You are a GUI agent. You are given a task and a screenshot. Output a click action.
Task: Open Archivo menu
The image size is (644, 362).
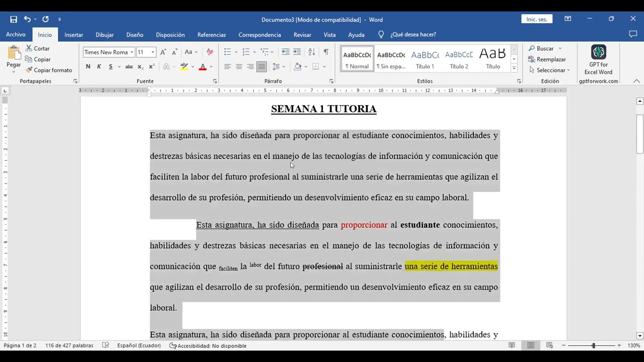[x=16, y=35]
